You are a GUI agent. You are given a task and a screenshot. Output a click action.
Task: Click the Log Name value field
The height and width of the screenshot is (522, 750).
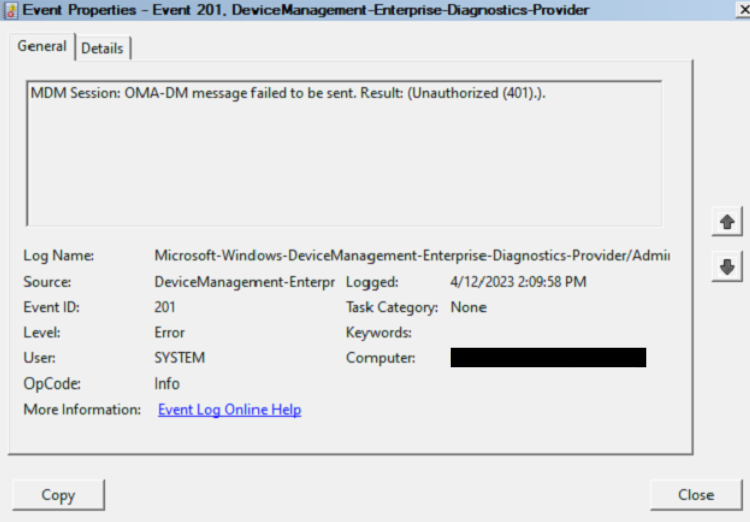[411, 256]
